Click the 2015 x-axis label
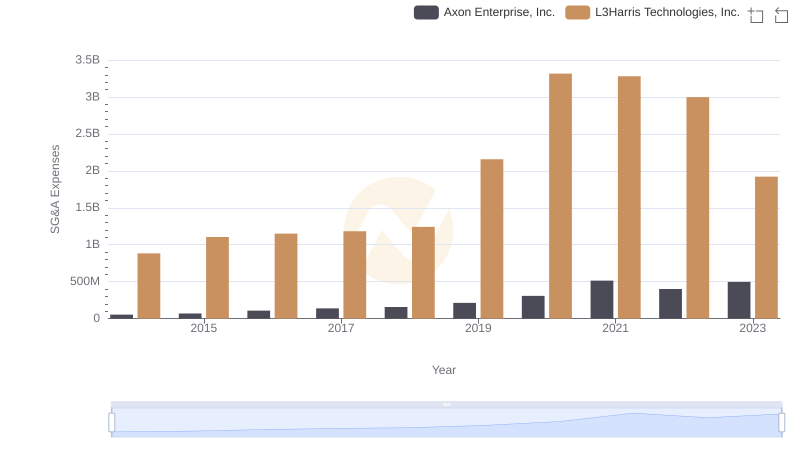The image size is (800, 461). pos(204,328)
